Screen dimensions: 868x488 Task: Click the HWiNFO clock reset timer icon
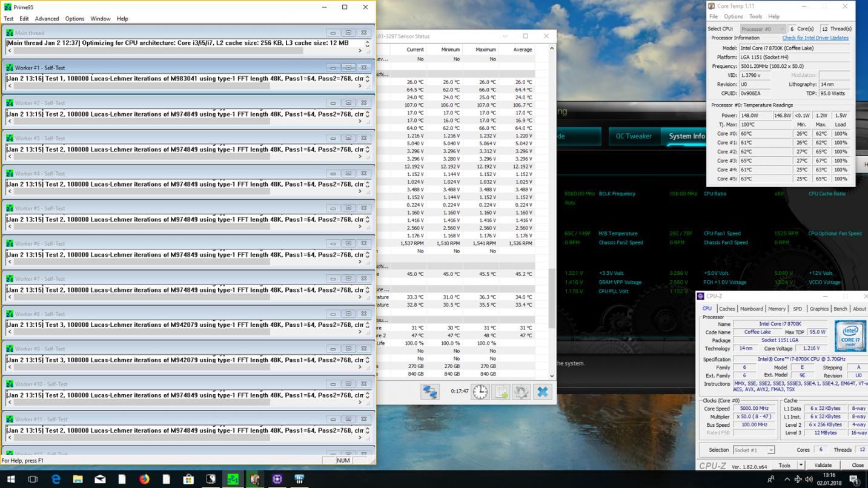(x=480, y=392)
